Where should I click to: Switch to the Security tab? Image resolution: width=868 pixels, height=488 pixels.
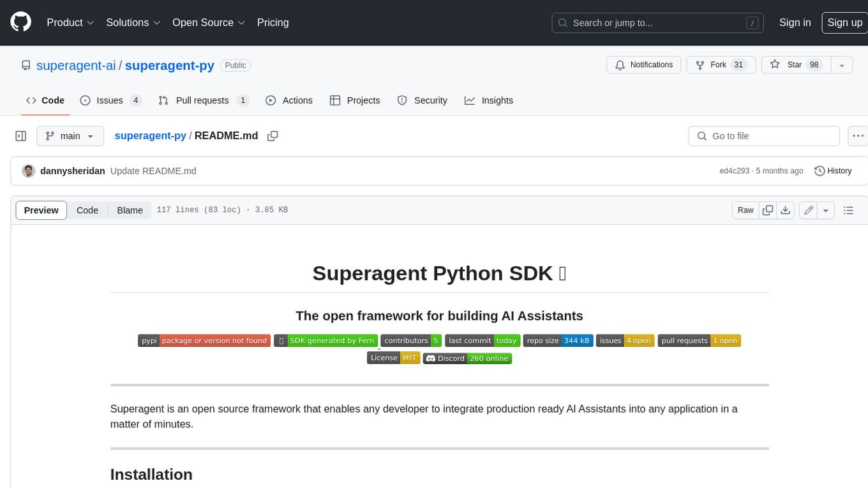(423, 100)
